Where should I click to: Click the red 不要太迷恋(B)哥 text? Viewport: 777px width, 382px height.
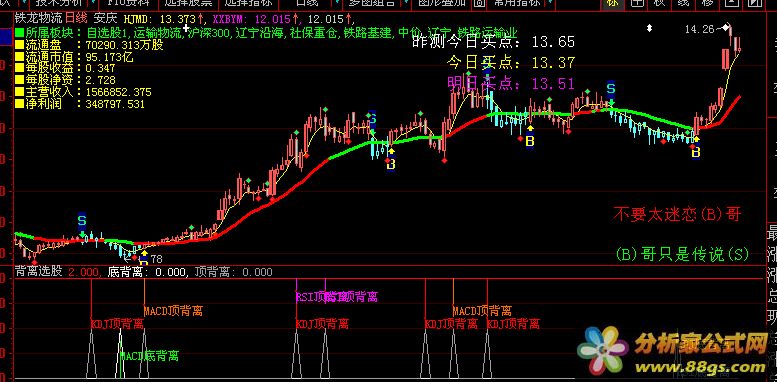677,215
